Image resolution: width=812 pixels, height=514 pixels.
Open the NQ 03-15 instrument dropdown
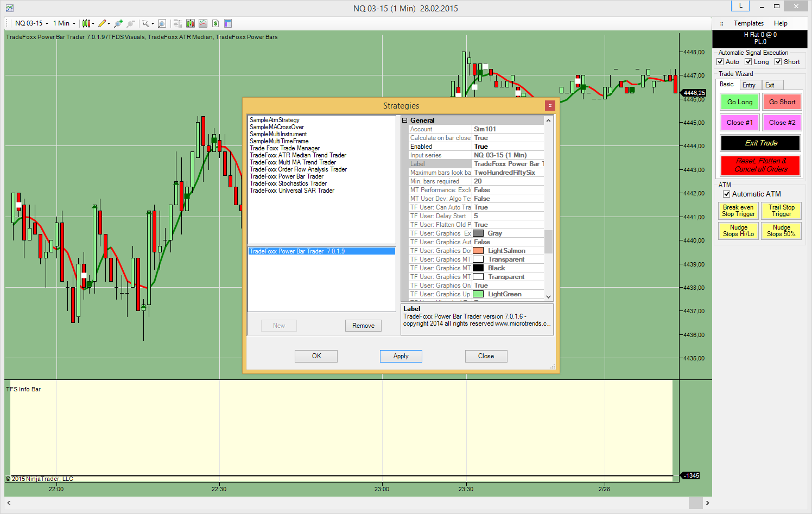pyautogui.click(x=31, y=23)
